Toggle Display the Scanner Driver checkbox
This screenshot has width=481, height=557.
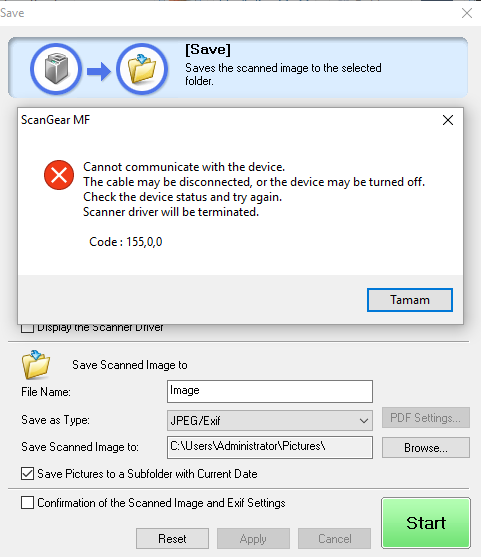tap(27, 328)
